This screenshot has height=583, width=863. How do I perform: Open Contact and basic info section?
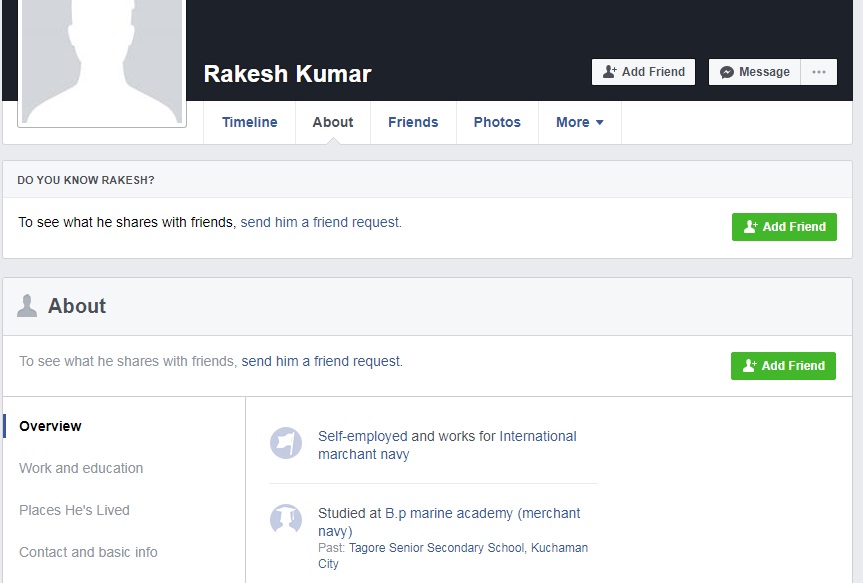(88, 552)
